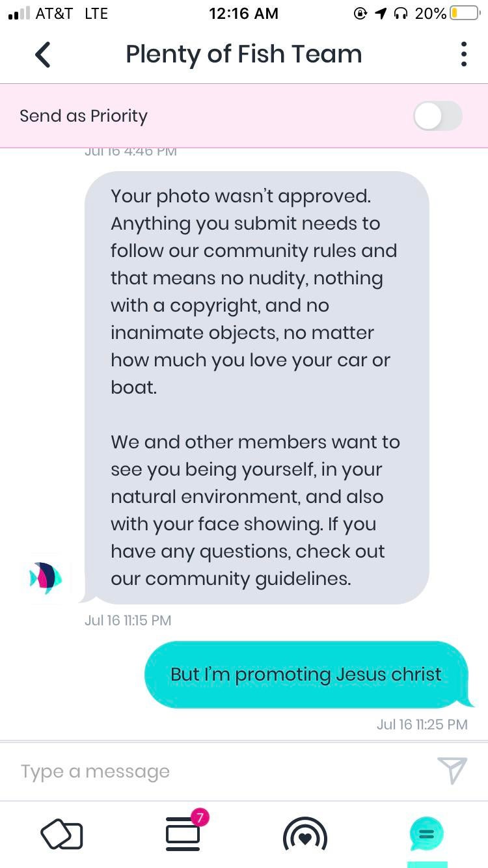Tap the Plenty of Fish avatar
488x868 pixels.
pyautogui.click(x=46, y=578)
